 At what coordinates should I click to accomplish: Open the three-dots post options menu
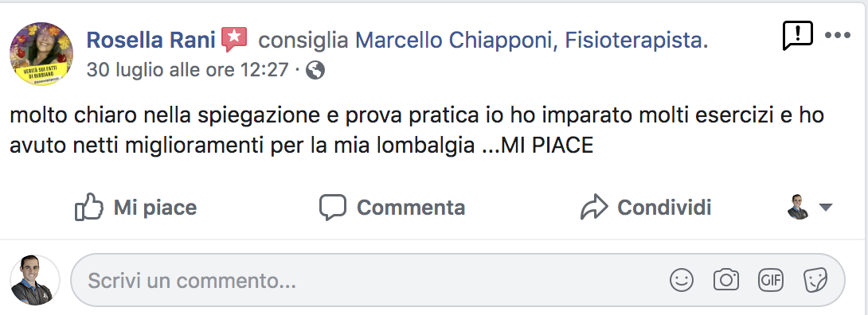[x=837, y=35]
